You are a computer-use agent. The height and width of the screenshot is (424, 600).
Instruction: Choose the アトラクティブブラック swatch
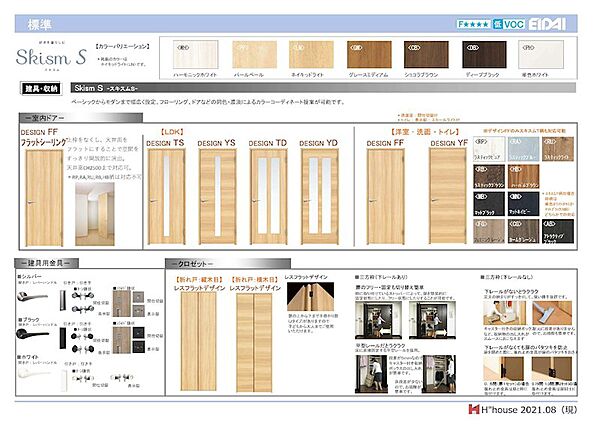tap(558, 231)
